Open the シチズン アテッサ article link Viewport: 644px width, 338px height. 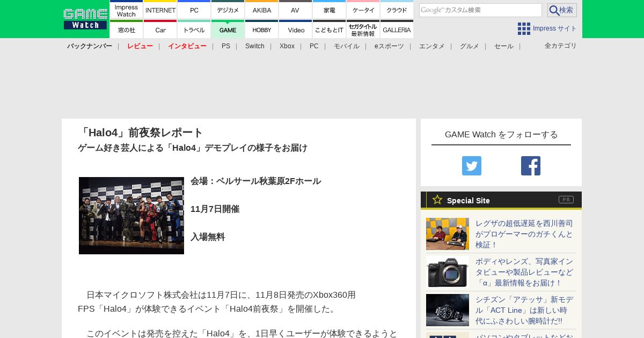(x=524, y=310)
